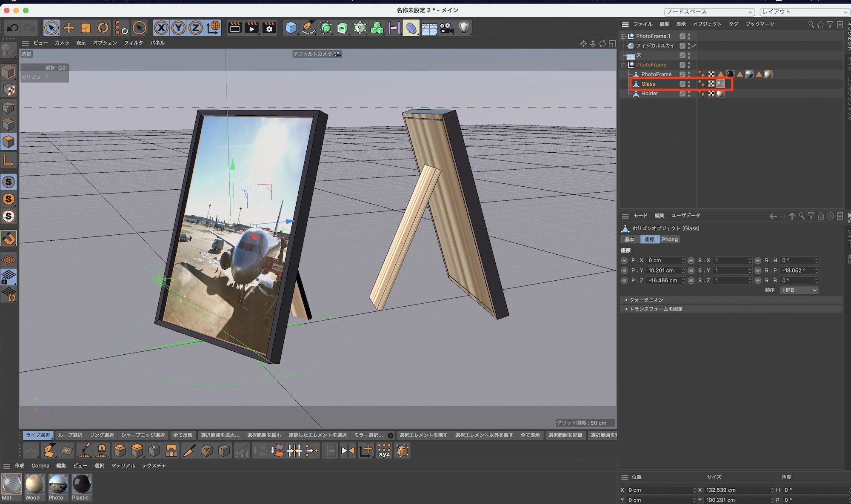
Task: Switch to the Phong tab
Action: [669, 239]
